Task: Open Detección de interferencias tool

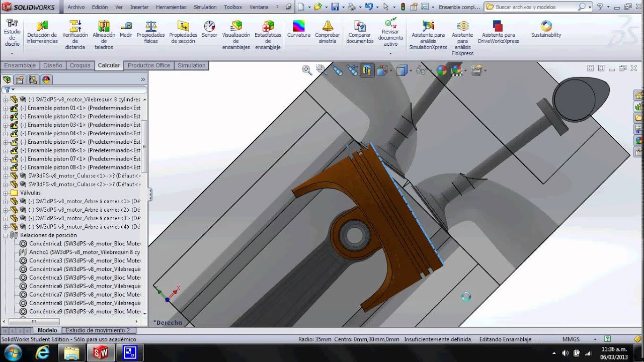Action: [x=42, y=33]
